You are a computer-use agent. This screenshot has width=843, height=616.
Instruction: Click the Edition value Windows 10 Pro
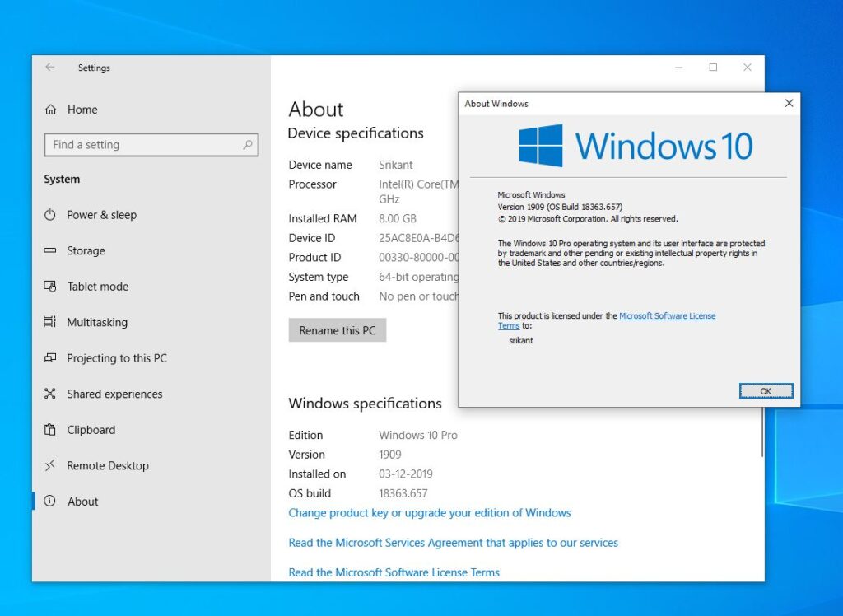click(x=417, y=435)
